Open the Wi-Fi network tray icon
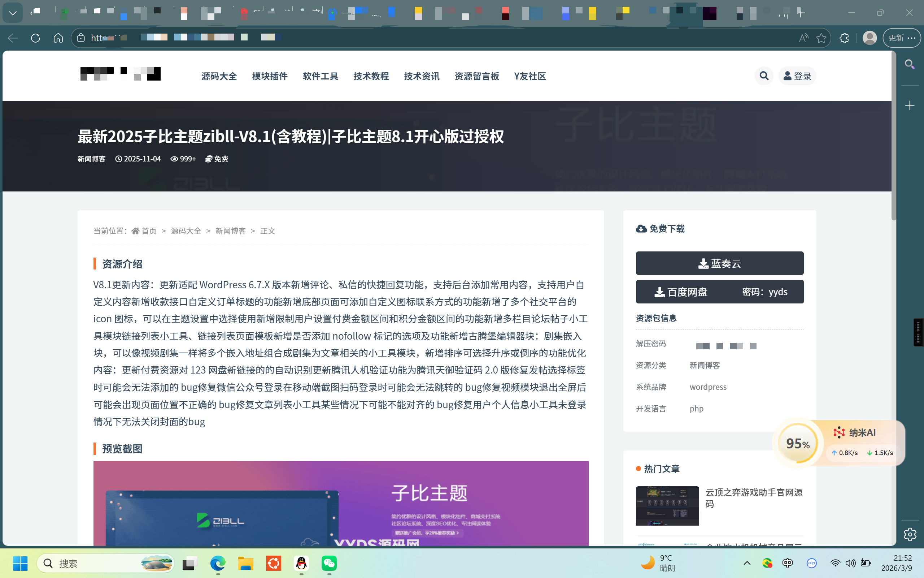 click(835, 563)
